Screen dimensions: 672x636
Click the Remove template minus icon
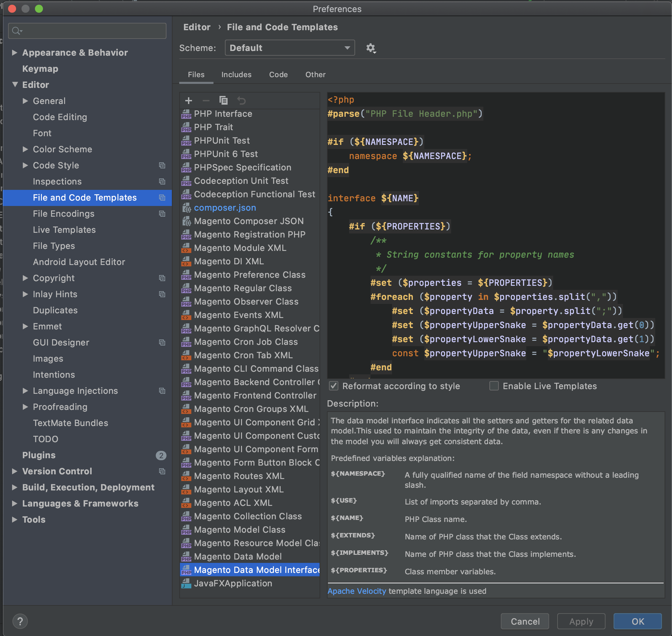pyautogui.click(x=206, y=101)
